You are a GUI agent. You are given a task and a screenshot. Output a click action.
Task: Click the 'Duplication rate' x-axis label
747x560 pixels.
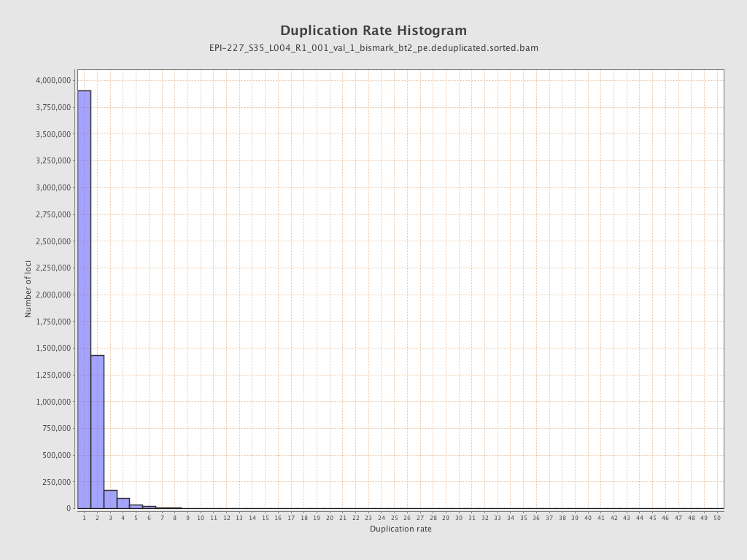(x=400, y=529)
